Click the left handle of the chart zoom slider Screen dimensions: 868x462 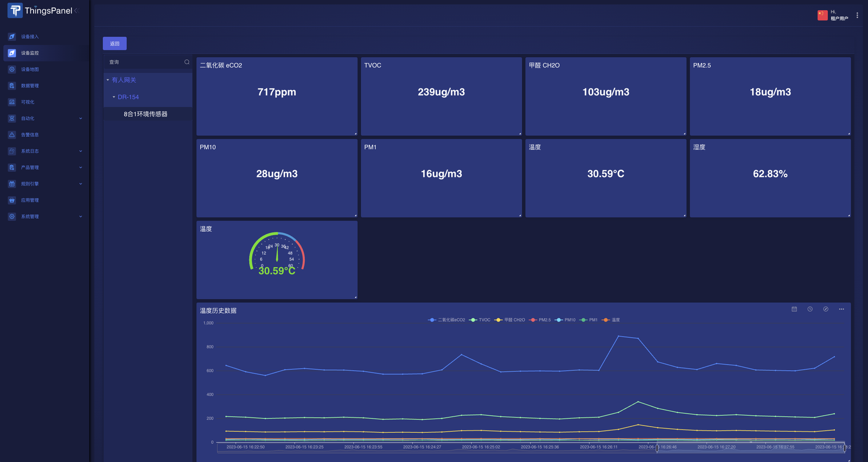coord(657,448)
